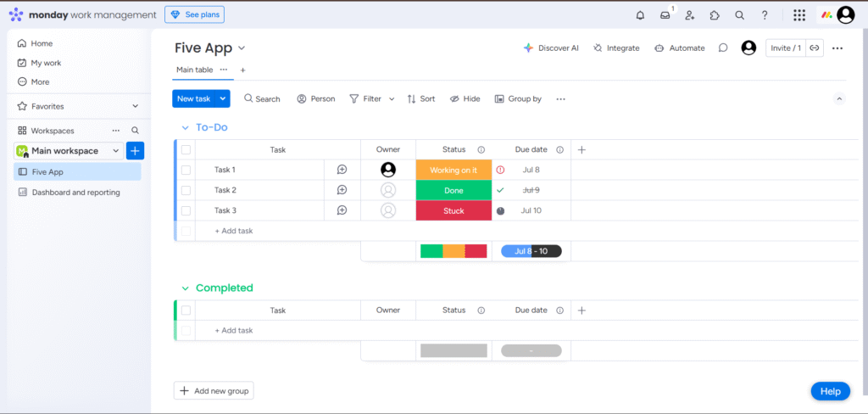The height and width of the screenshot is (414, 868).
Task: Open Discover AI
Action: (551, 48)
